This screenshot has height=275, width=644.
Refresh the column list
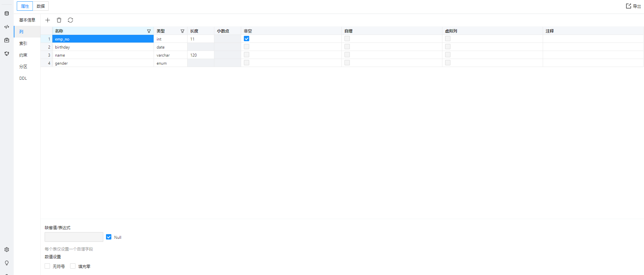pos(70,20)
